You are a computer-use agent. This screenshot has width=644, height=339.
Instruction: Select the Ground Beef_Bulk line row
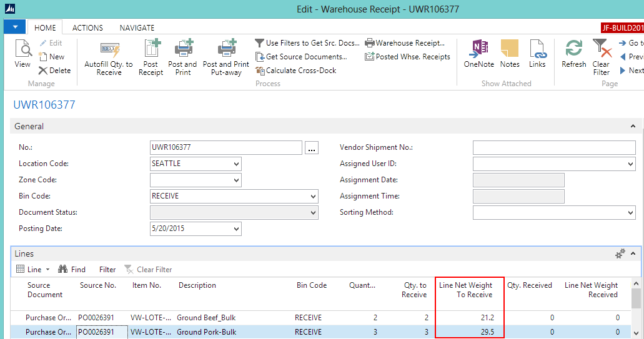[206, 318]
